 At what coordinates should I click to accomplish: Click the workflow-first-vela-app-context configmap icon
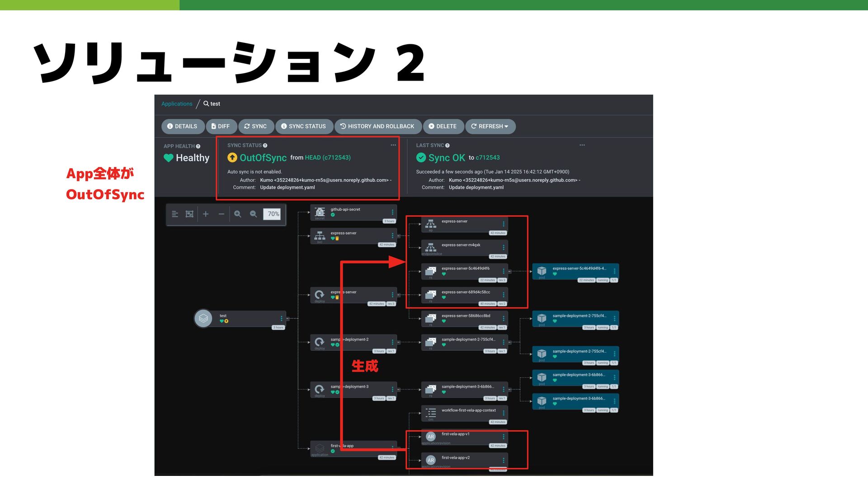tap(431, 413)
